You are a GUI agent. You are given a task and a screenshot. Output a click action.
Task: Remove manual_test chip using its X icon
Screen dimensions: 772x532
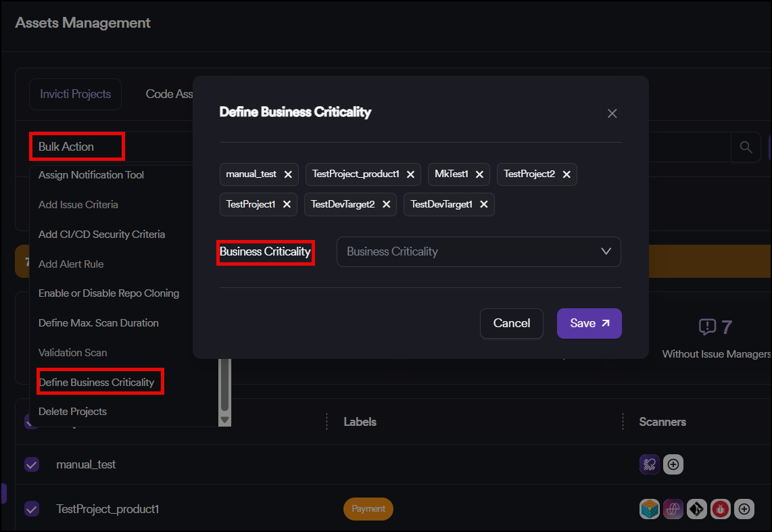pyautogui.click(x=288, y=174)
